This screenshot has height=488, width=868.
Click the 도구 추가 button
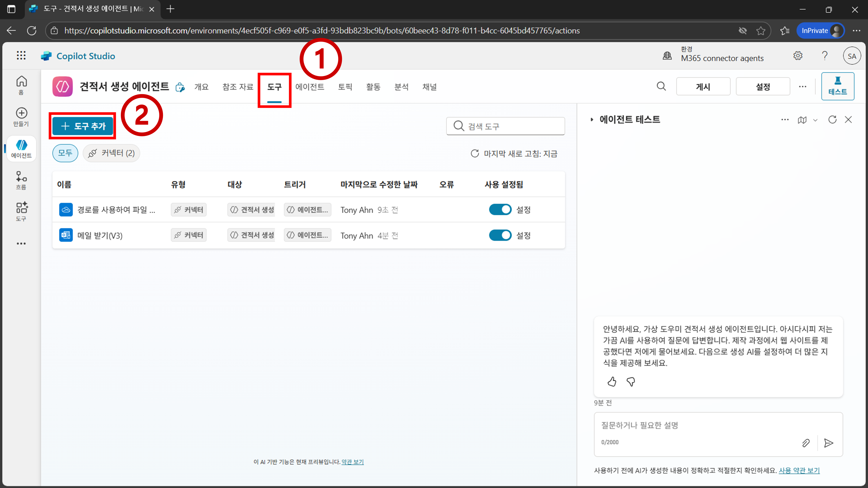coord(83,126)
